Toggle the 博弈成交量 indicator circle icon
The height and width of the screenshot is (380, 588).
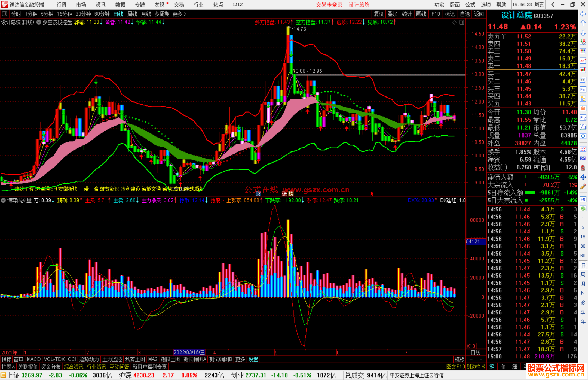3,200
